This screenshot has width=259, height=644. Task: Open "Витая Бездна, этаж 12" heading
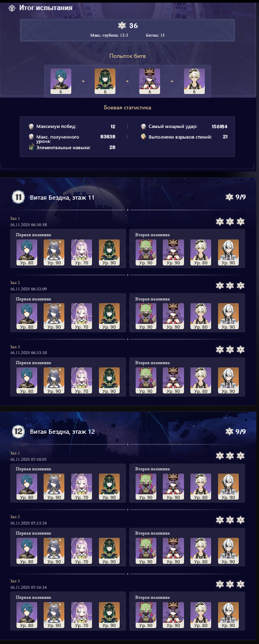[x=62, y=432]
